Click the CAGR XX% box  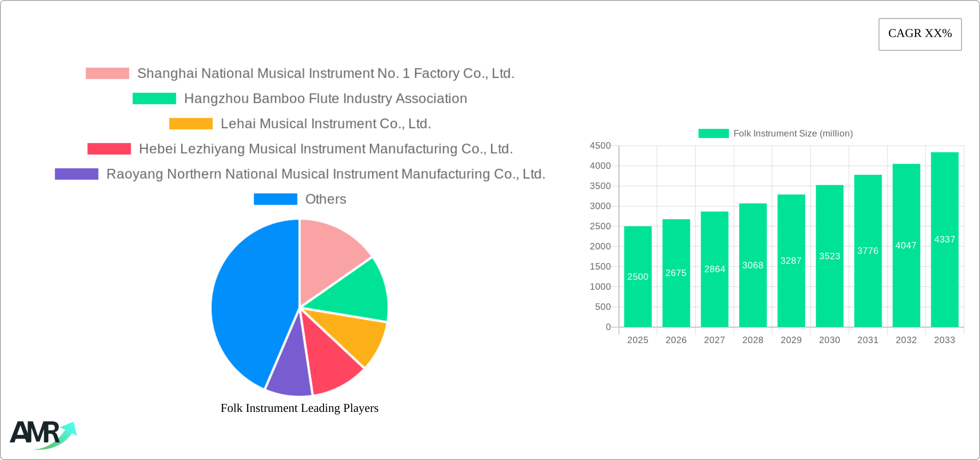pyautogui.click(x=920, y=34)
